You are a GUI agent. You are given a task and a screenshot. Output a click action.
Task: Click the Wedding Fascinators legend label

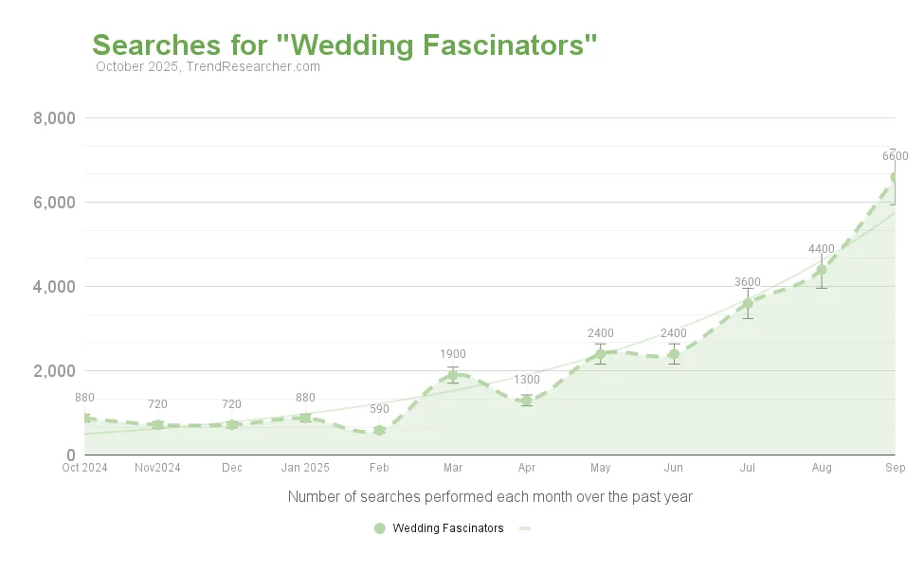pos(448,528)
